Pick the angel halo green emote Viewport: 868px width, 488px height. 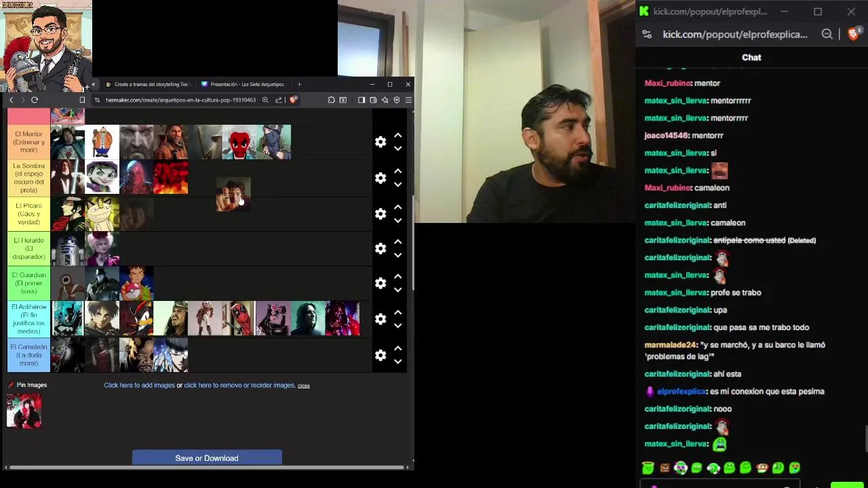pyautogui.click(x=648, y=468)
